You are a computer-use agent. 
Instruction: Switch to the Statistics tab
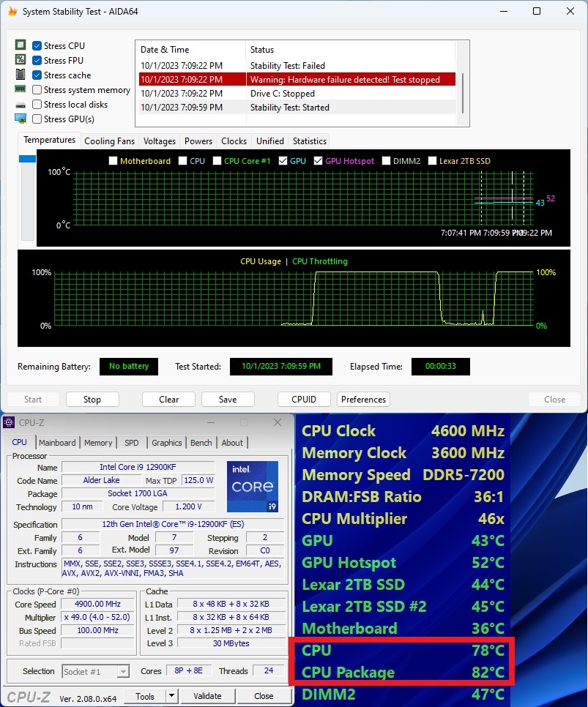309,141
